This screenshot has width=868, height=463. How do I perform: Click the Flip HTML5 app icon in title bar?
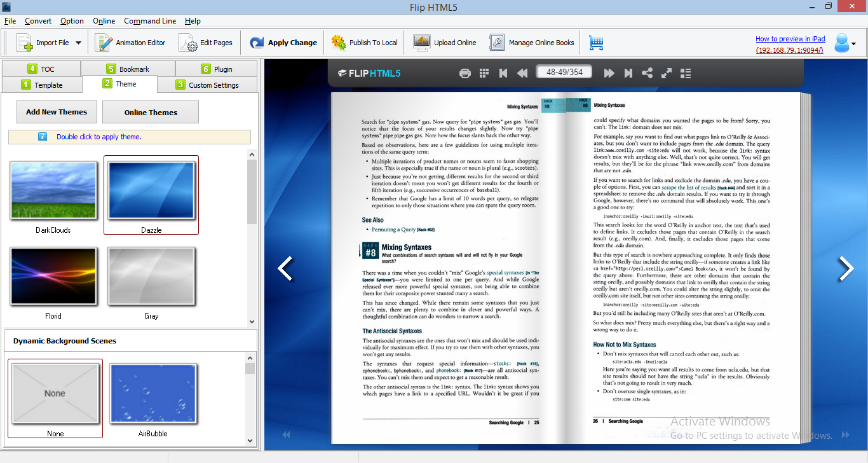[6, 6]
